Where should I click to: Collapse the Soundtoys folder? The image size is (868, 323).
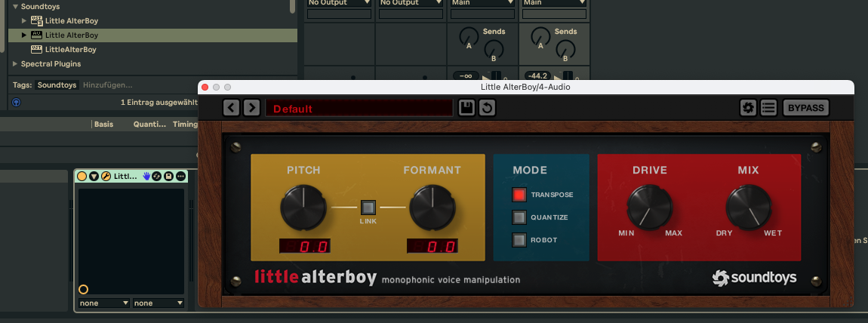[15, 7]
